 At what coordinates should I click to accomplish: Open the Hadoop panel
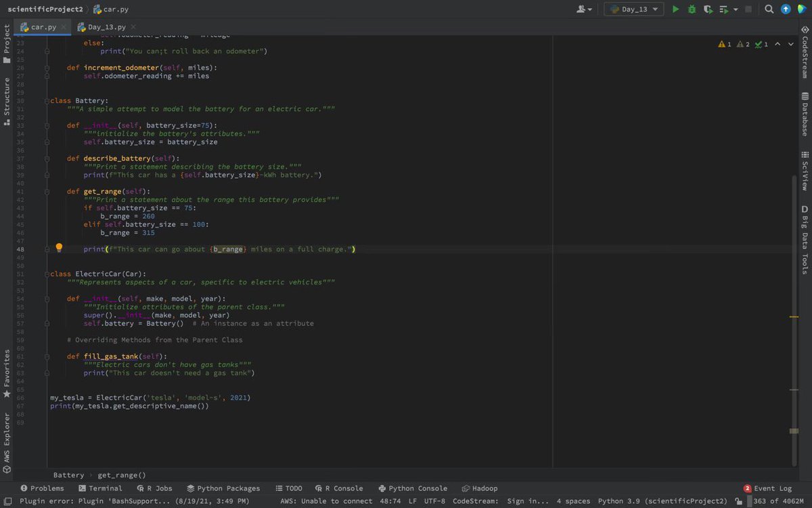pyautogui.click(x=480, y=488)
